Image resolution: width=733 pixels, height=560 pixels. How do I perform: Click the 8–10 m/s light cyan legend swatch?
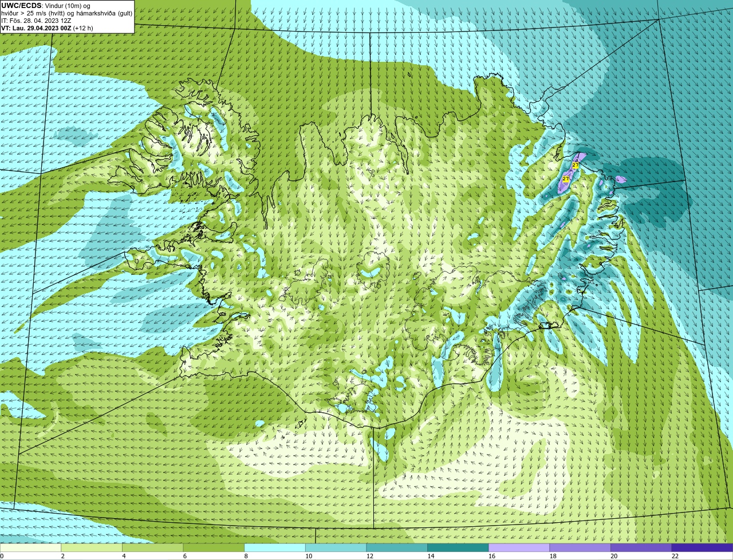click(x=275, y=548)
